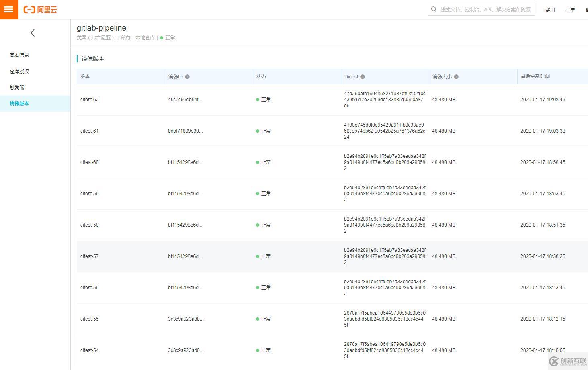Image resolution: width=588 pixels, height=370 pixels.
Task: Click 正常 status in citest-57 row
Action: point(264,256)
